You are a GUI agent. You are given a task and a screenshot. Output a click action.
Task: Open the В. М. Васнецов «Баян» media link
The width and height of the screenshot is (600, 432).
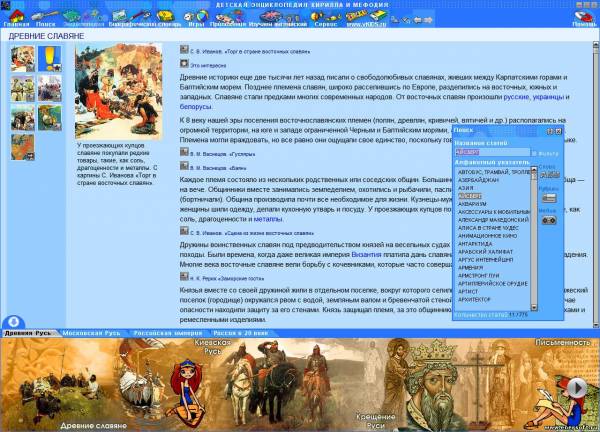pyautogui.click(x=213, y=168)
